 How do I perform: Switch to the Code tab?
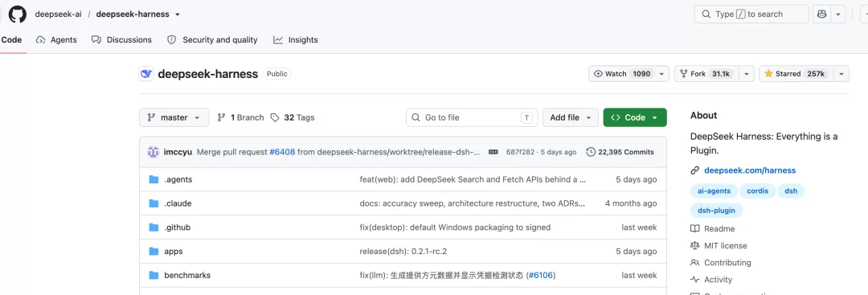coord(11,40)
